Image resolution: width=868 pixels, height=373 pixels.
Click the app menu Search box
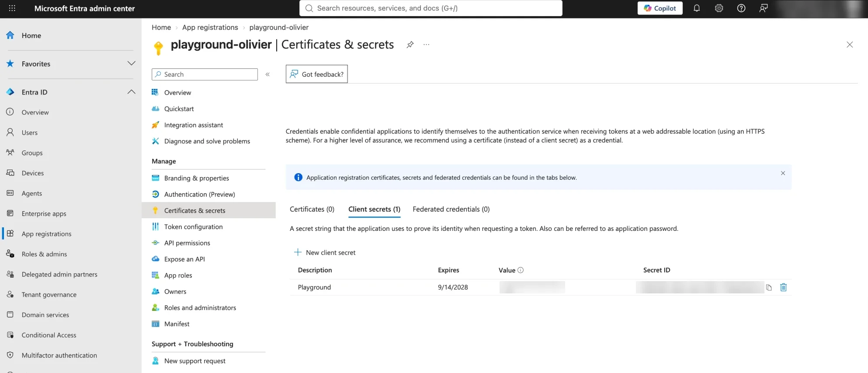(205, 74)
